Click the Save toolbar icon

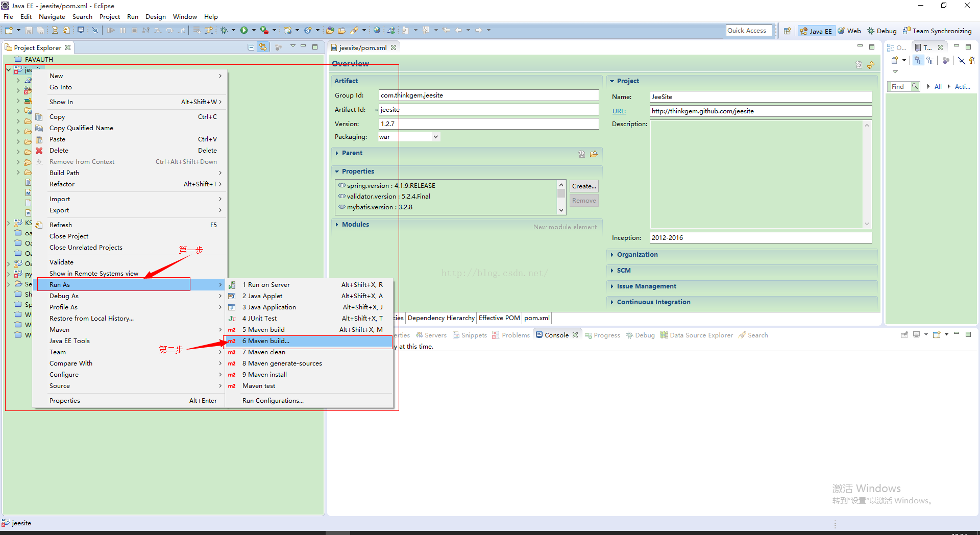29,31
